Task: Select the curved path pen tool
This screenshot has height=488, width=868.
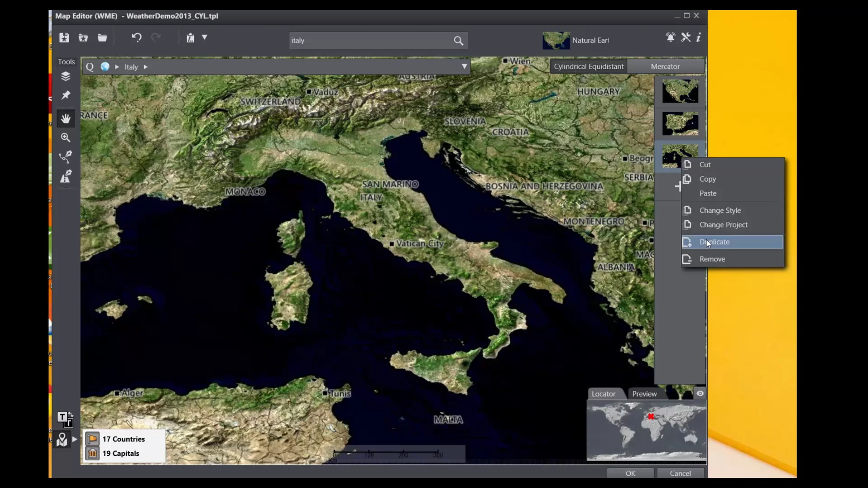Action: [66, 157]
